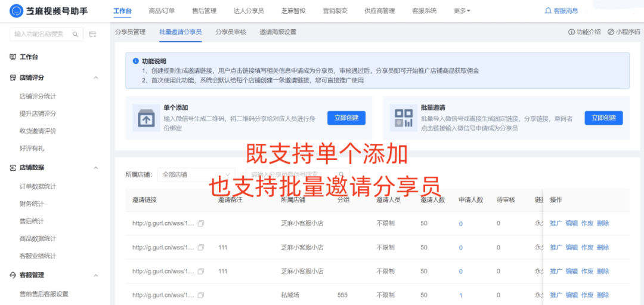644x305 pixels.
Task: Click 立即创建 under 单个添加
Action: [346, 118]
